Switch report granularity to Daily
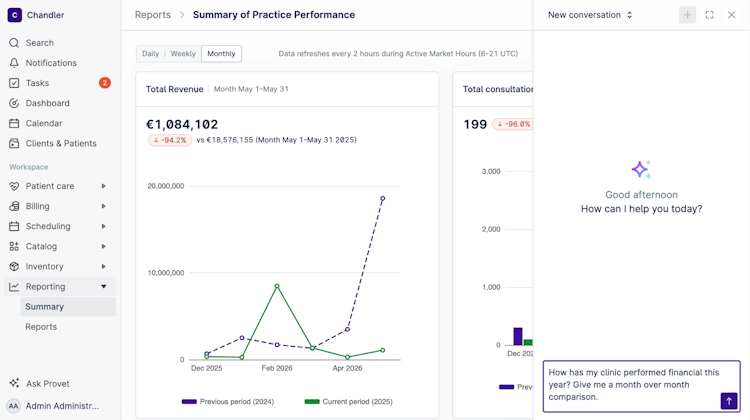The image size is (750, 420). tap(150, 54)
